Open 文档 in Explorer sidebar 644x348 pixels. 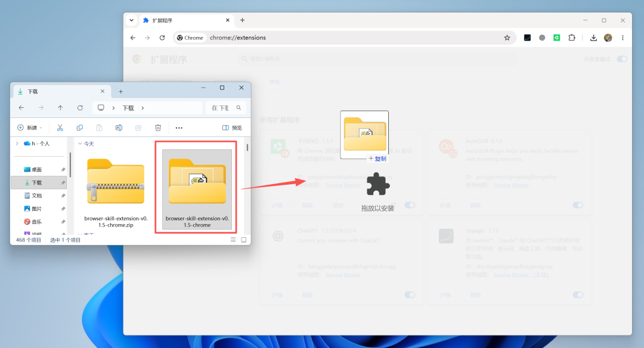pyautogui.click(x=39, y=195)
